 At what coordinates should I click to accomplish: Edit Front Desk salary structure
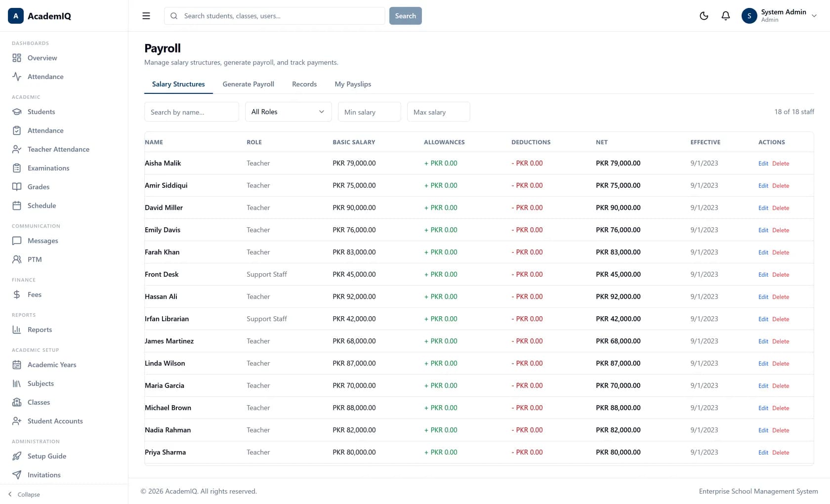763,275
